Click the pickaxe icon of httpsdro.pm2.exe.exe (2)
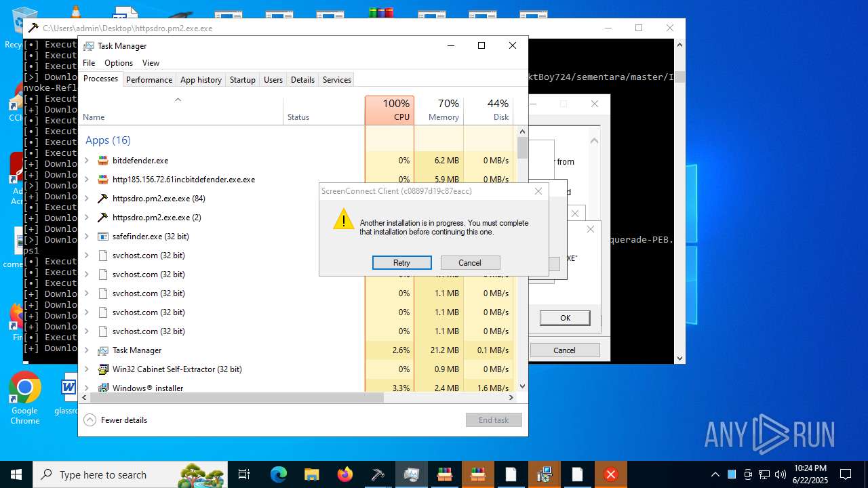 tap(103, 218)
